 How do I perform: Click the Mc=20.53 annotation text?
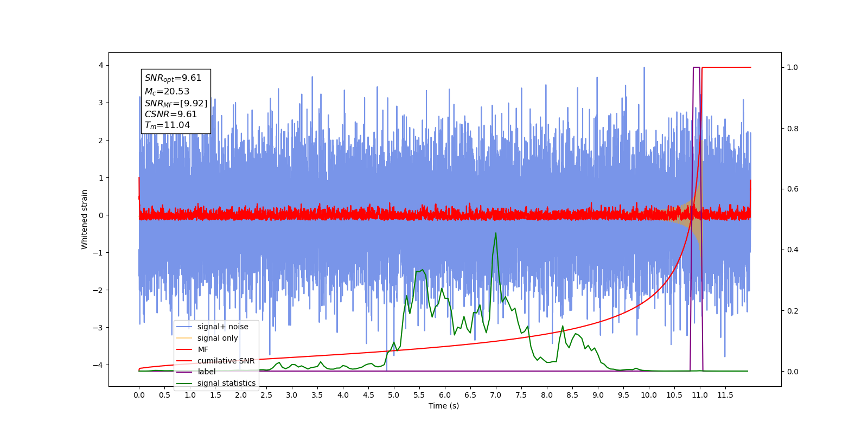click(x=167, y=92)
